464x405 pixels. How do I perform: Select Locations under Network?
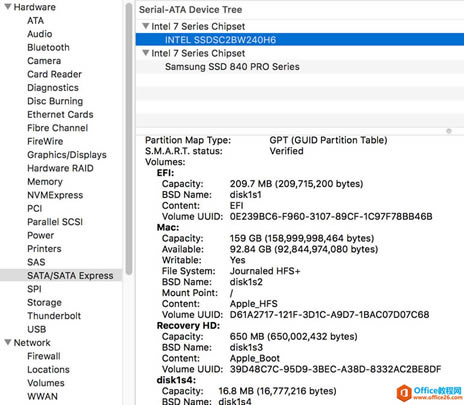pos(48,369)
